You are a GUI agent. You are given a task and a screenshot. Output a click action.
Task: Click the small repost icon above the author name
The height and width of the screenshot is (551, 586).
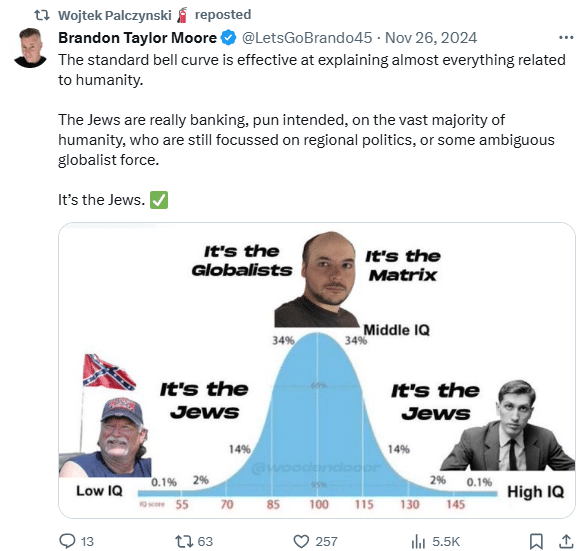pos(42,15)
